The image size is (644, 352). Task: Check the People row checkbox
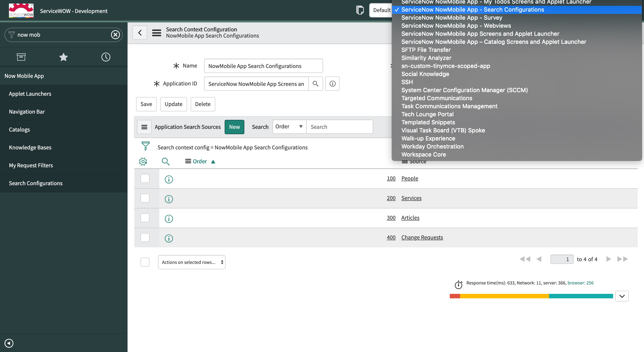[x=145, y=178]
